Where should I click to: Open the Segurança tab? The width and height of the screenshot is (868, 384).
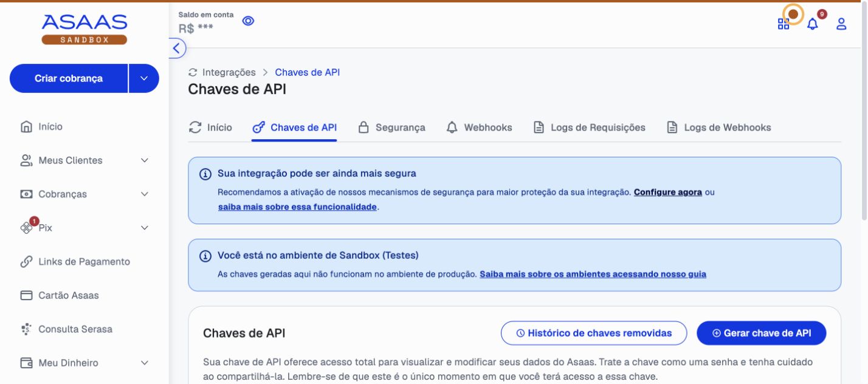click(391, 128)
